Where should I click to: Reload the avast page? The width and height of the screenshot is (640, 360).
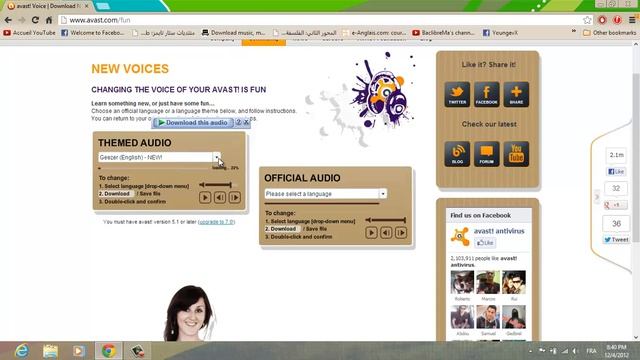(x=35, y=20)
